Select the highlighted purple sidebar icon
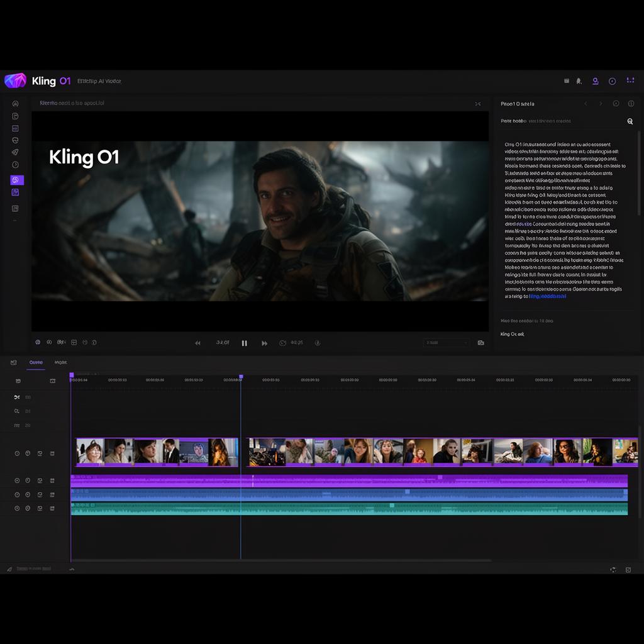This screenshot has height=644, width=644. tap(16, 180)
